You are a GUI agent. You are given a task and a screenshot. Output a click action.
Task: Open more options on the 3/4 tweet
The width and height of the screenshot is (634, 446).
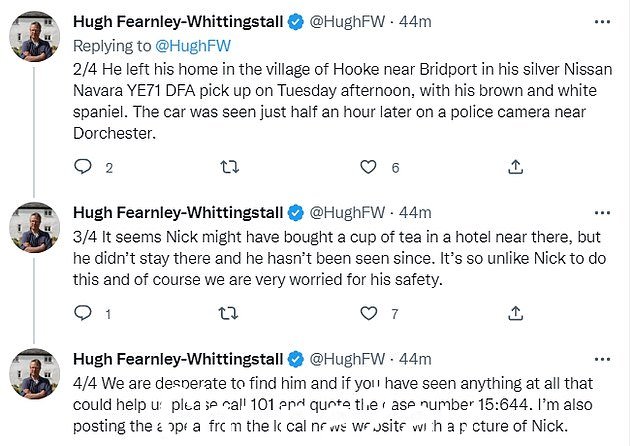(602, 213)
